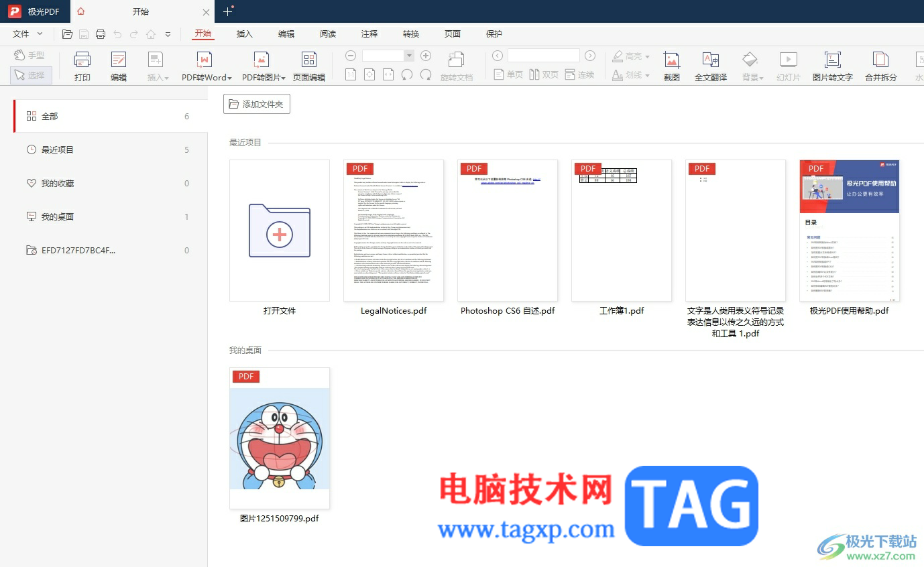
Task: Select 最近项目 in the sidebar
Action: 111,149
